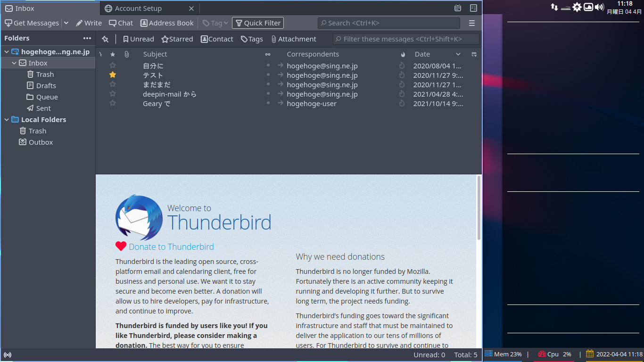Click Get Messages button

32,23
